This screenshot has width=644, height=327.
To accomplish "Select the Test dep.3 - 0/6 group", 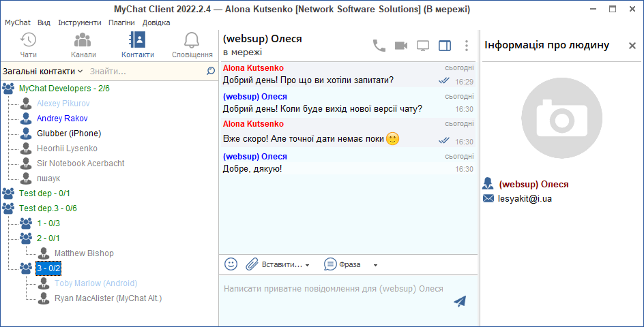I will coord(48,208).
